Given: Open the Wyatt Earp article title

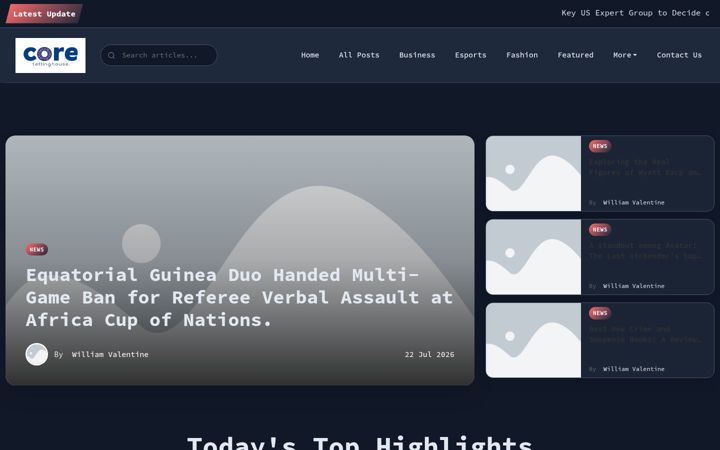Looking at the screenshot, I should 646,168.
